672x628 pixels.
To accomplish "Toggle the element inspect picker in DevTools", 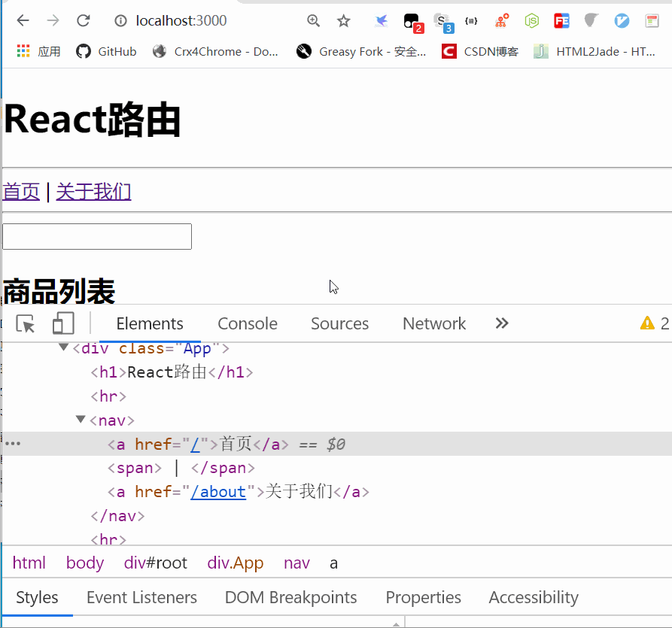I will [x=25, y=323].
